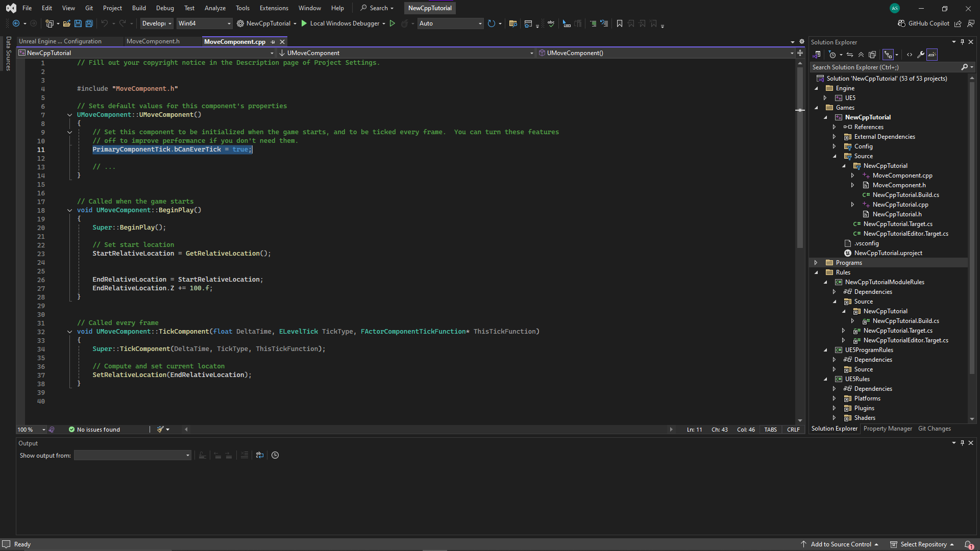Click Select Repository in status bar
This screenshot has height=551, width=980.
tap(922, 544)
